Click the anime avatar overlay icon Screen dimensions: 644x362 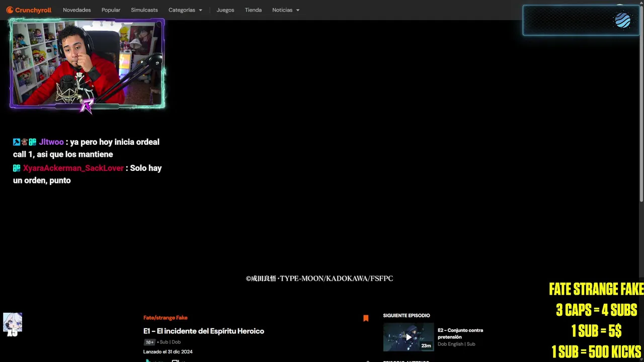(13, 323)
